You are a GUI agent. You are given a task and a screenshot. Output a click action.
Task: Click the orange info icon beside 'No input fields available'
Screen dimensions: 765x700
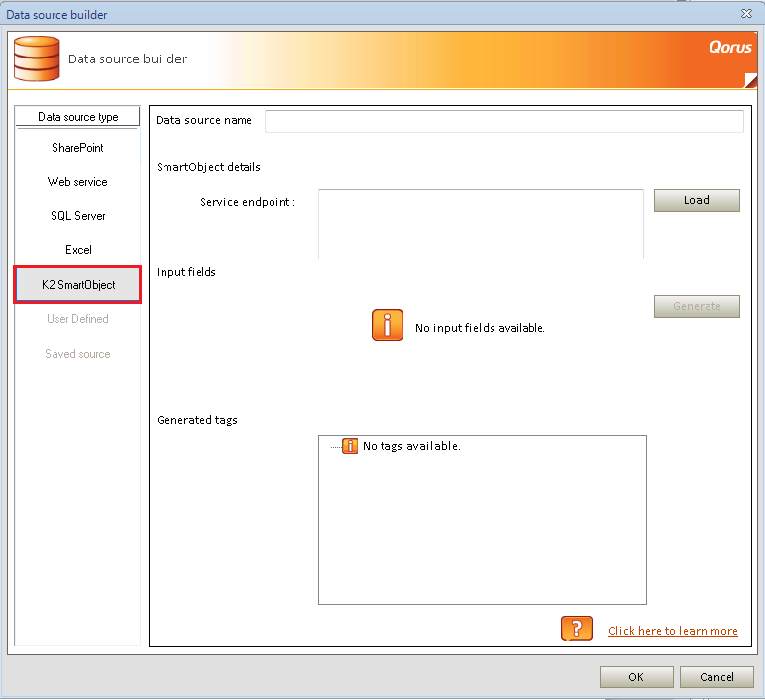tap(387, 325)
